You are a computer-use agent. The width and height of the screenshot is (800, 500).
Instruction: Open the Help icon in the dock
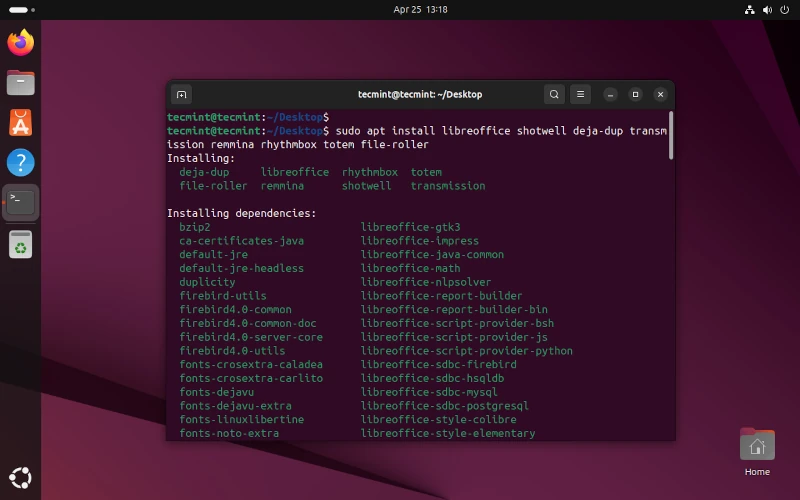(x=20, y=162)
